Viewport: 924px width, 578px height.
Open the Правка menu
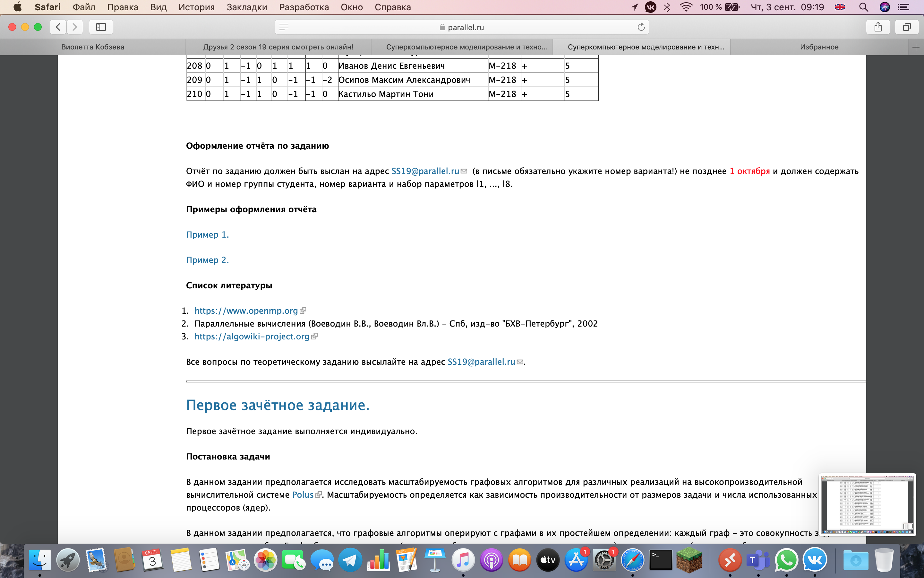[x=123, y=7]
